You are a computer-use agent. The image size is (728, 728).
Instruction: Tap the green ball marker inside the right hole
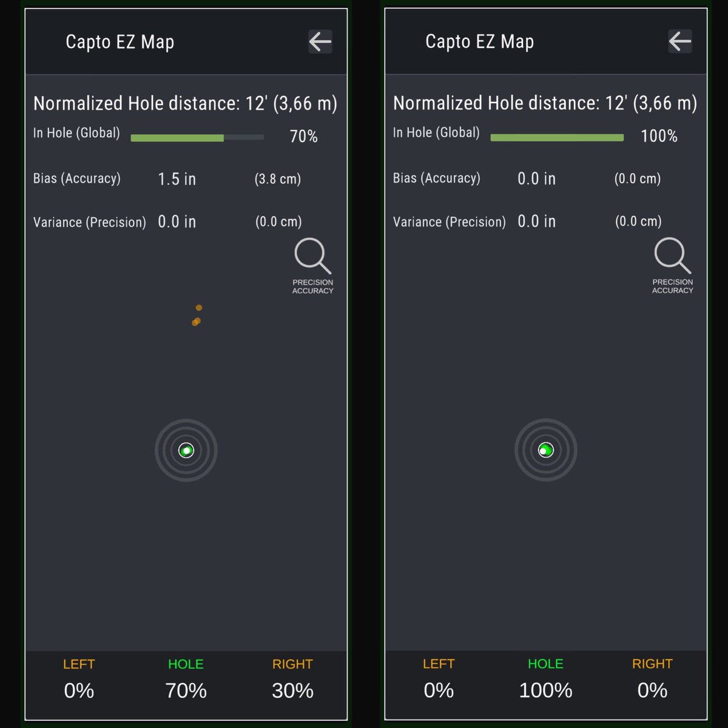(x=545, y=450)
